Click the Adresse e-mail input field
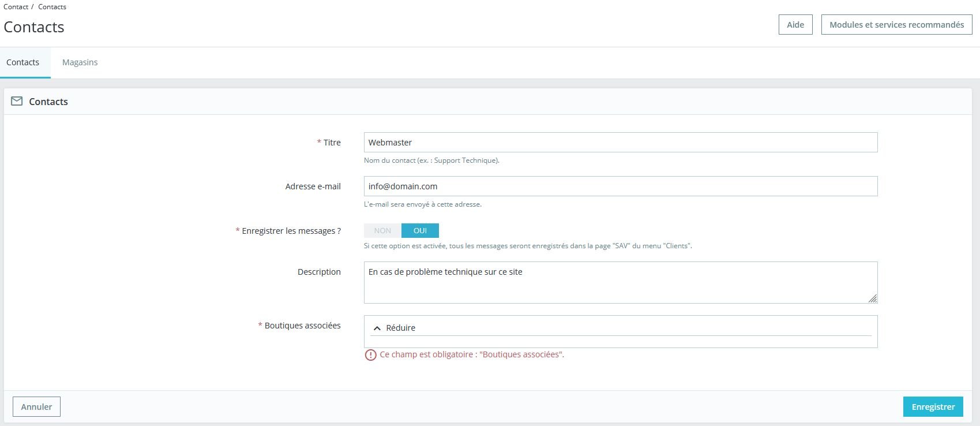Screen dimensions: 980x426 click(620, 186)
